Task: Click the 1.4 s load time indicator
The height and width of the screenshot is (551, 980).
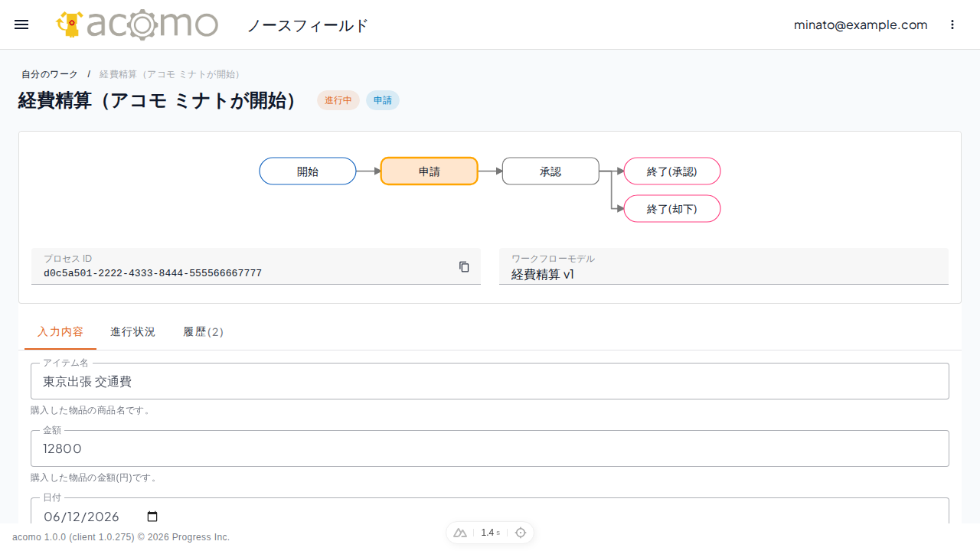Action: [x=490, y=533]
